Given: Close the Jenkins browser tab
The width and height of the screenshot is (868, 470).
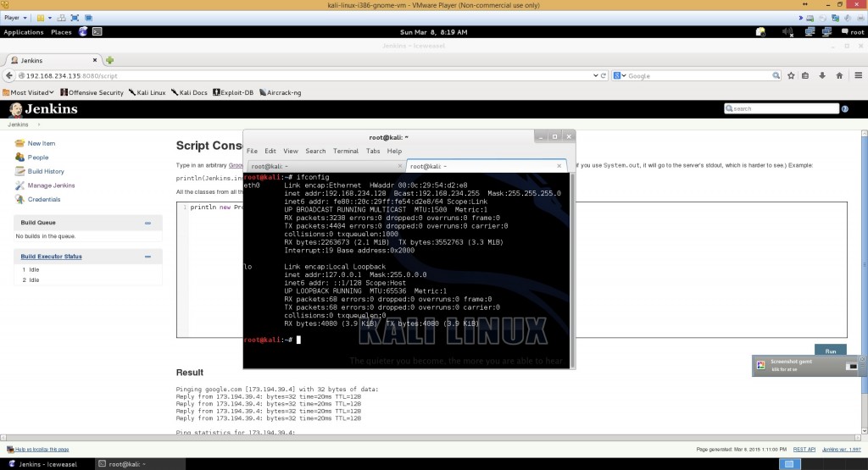Looking at the screenshot, I should (95, 60).
